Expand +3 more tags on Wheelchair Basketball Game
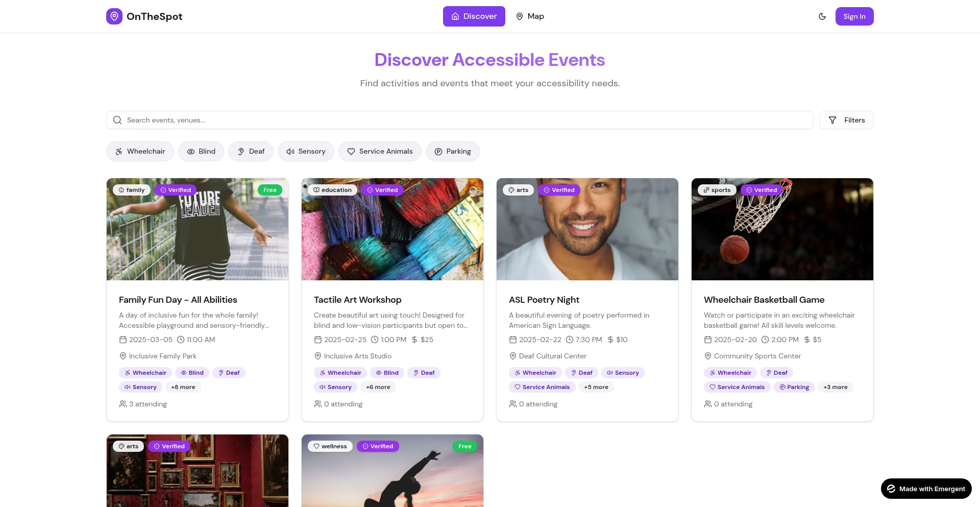Viewport: 980px width, 507px height. point(836,387)
